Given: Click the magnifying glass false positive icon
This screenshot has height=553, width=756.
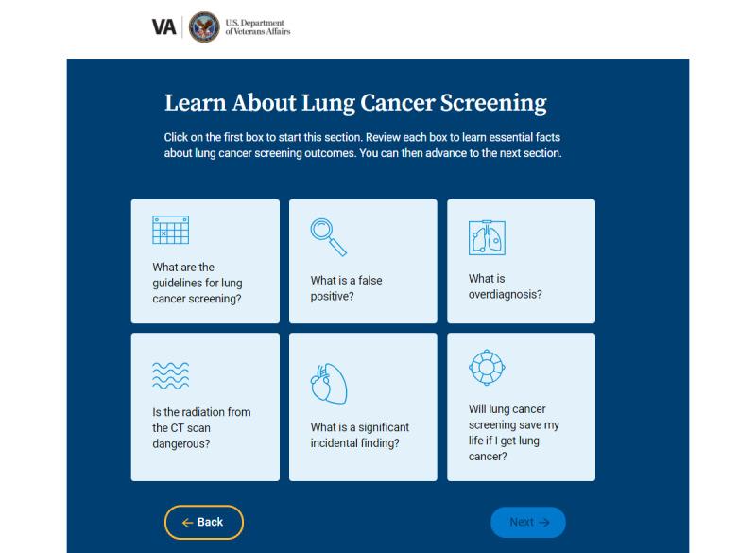Looking at the screenshot, I should [328, 237].
